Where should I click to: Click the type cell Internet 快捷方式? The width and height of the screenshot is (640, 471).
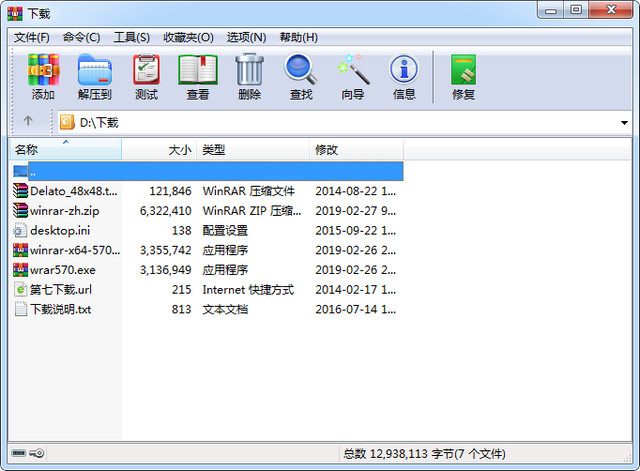[x=248, y=289]
